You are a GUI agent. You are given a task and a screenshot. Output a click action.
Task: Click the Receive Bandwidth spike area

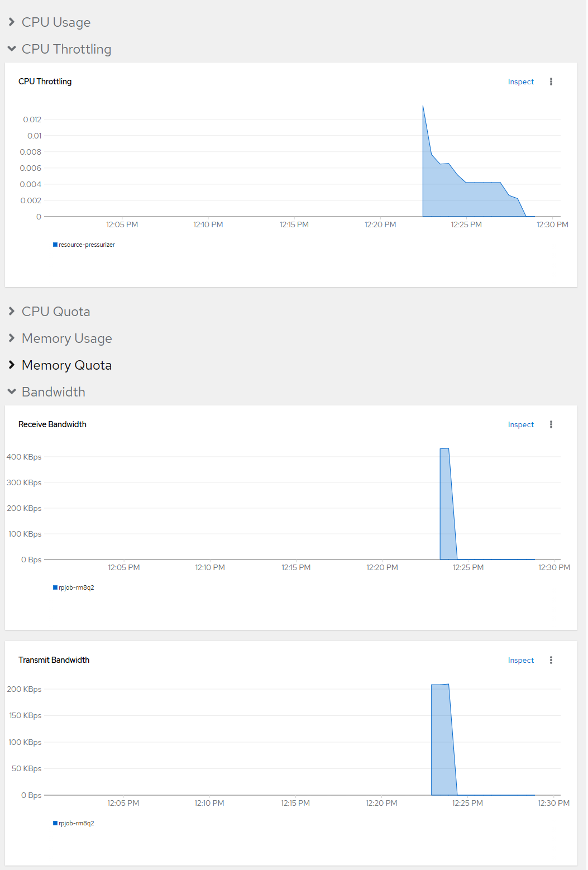(446, 503)
